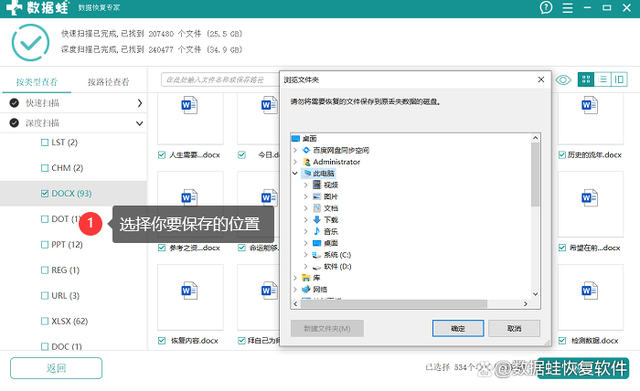Click Word icon above 历史的流年.docx
This screenshot has width=640, height=391.
point(590,105)
